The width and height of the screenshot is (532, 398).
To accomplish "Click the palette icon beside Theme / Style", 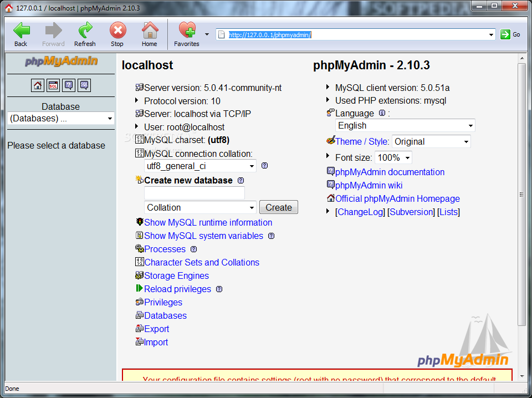I will (331, 140).
